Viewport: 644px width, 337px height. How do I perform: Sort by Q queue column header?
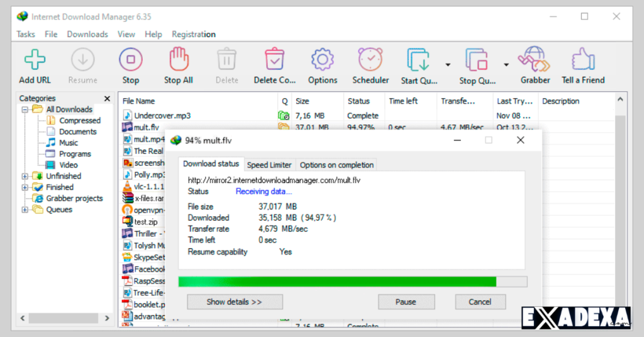285,101
